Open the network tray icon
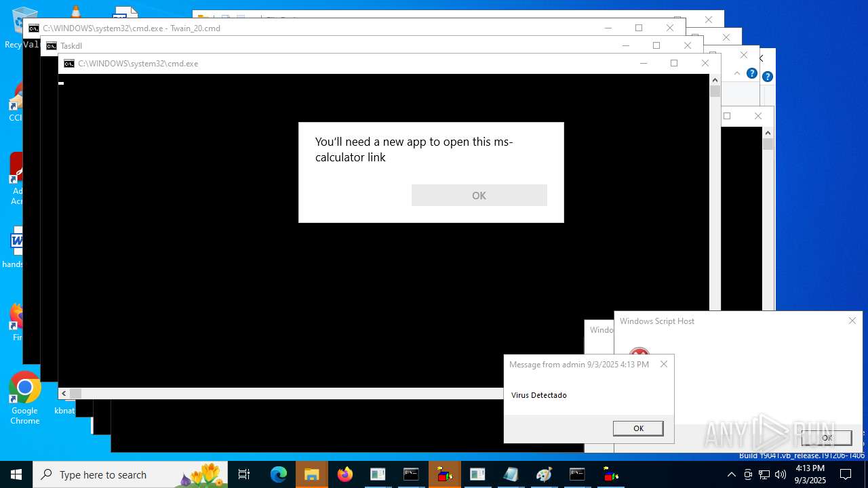 pos(764,474)
